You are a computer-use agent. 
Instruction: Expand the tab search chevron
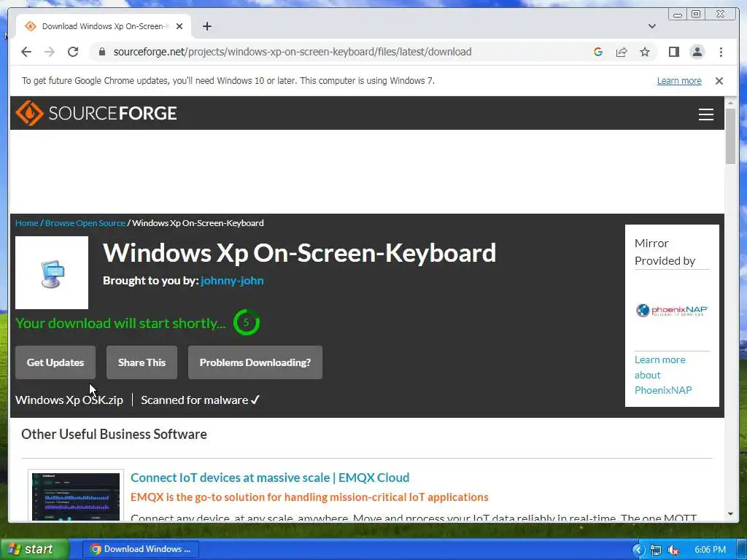point(652,26)
